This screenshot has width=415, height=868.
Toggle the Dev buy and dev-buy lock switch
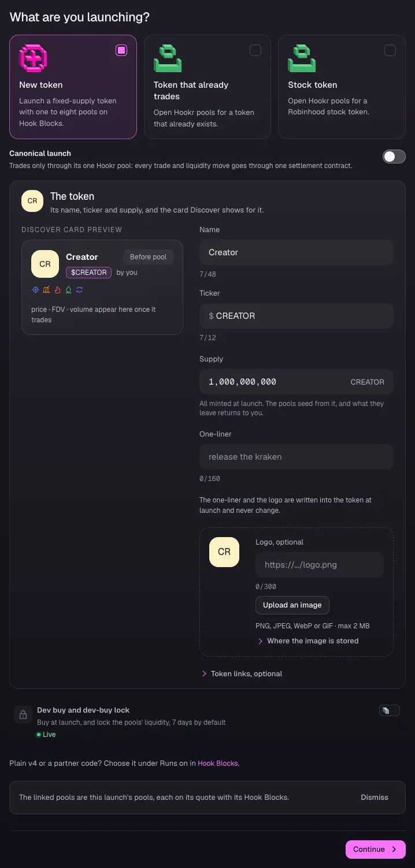coord(390,710)
